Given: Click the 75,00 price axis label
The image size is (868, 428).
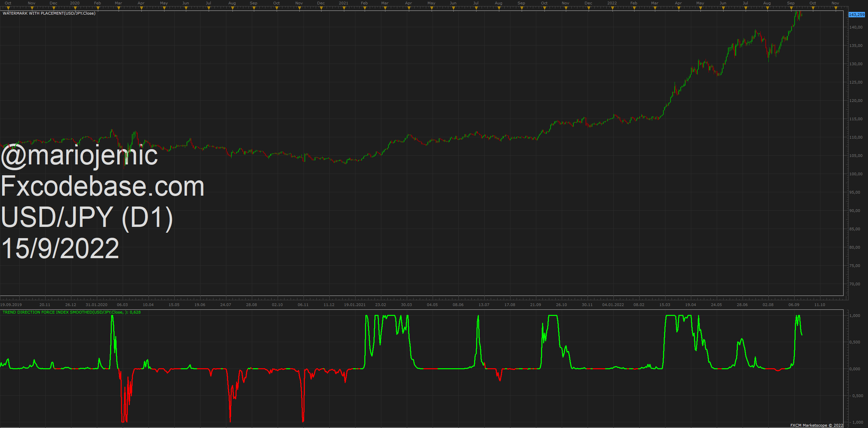Looking at the screenshot, I should [x=855, y=266].
